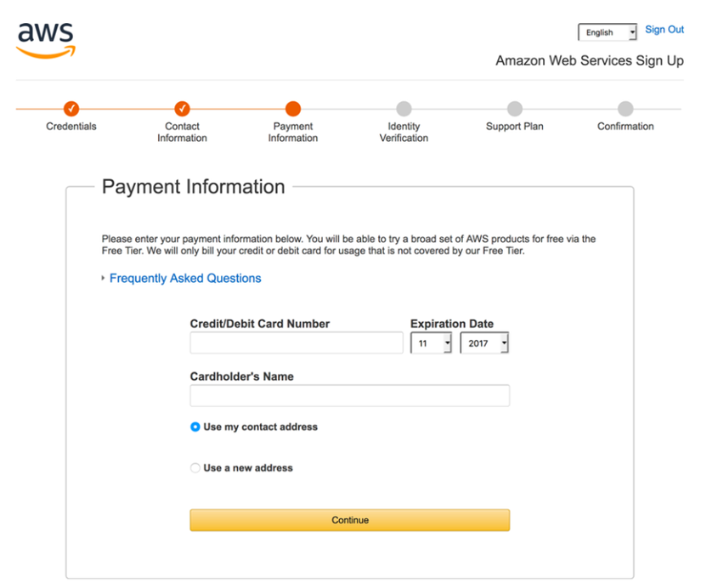The height and width of the screenshot is (588, 701).
Task: Click the AWS logo
Action: (x=46, y=39)
